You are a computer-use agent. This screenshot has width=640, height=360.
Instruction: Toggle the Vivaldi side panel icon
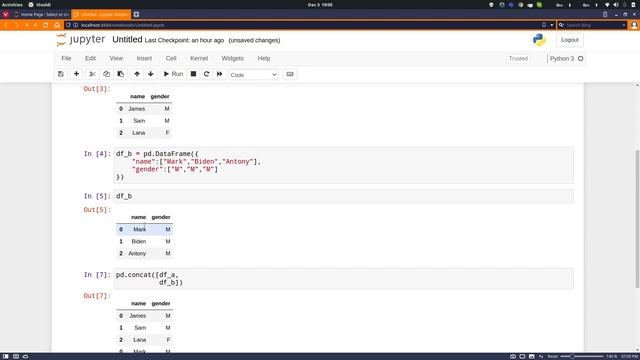(x=6, y=356)
